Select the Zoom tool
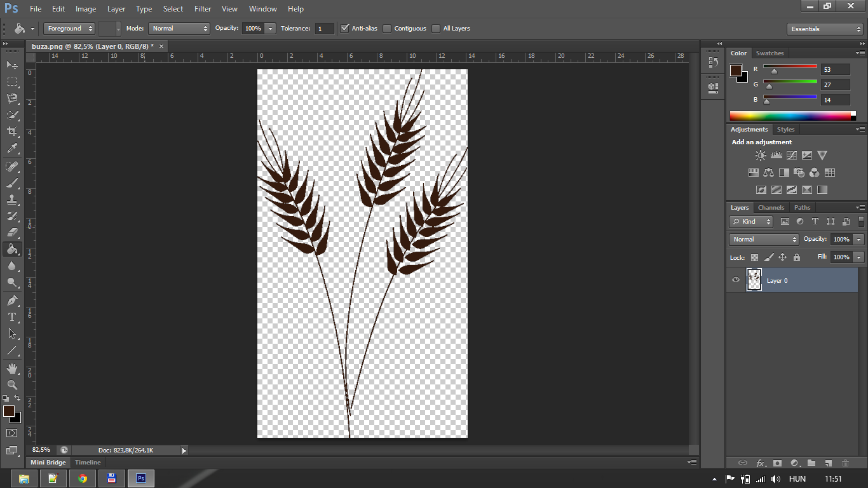This screenshot has height=488, width=868. click(x=12, y=384)
